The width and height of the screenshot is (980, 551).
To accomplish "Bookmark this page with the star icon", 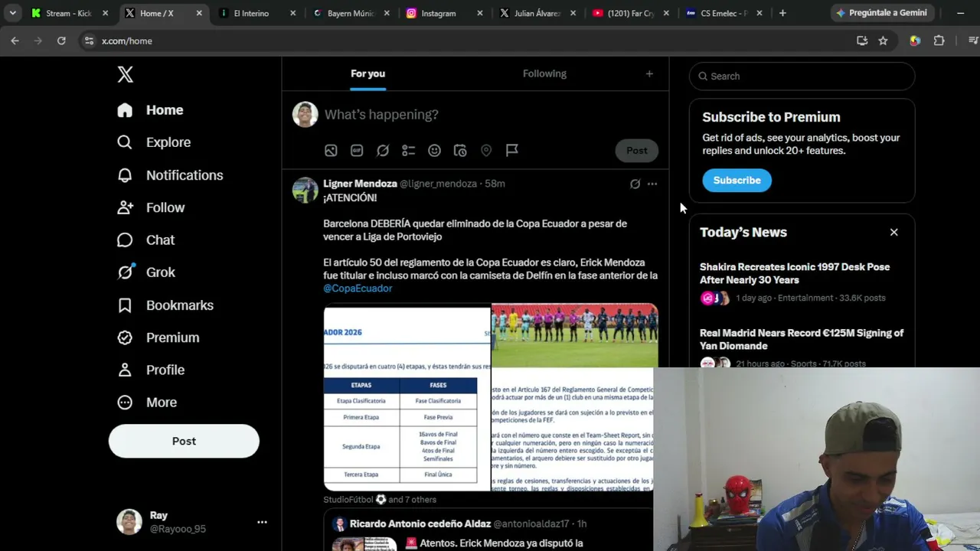I will [x=883, y=41].
